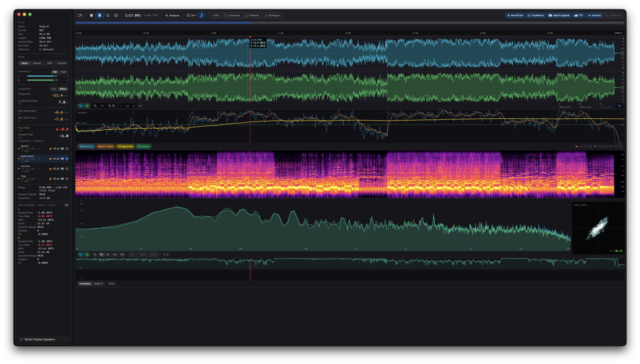The width and height of the screenshot is (640, 364).
Task: Select the 16k FFT size option
Action: (115, 254)
